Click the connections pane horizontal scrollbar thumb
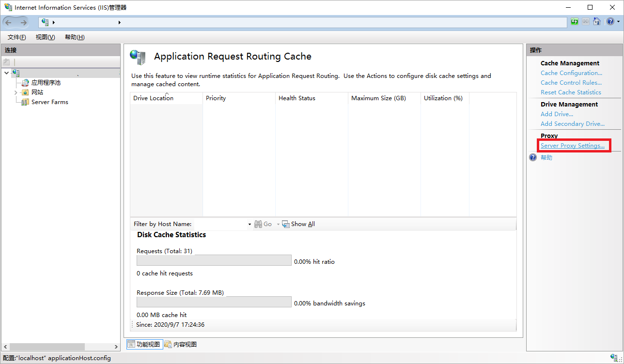The image size is (624, 364). 47,347
